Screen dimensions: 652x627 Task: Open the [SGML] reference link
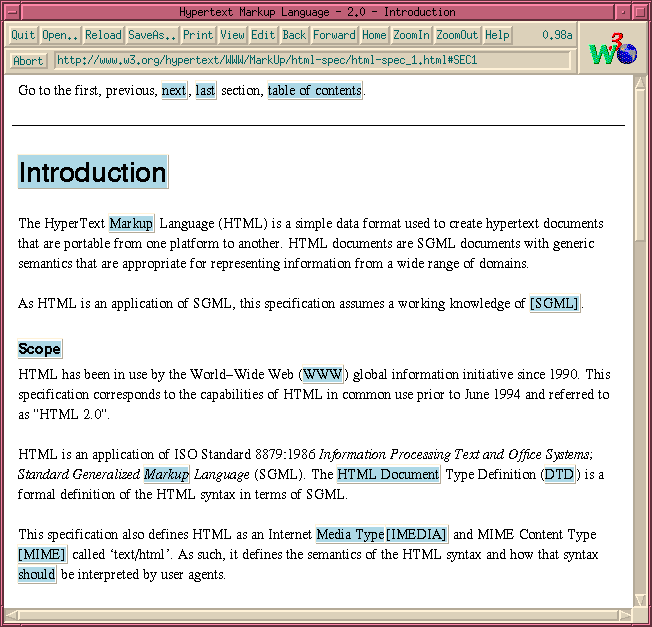coord(555,304)
